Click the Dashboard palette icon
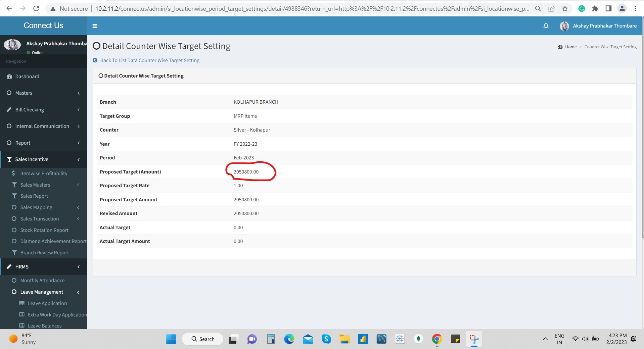Screen dimensions: 644x349 point(9,77)
